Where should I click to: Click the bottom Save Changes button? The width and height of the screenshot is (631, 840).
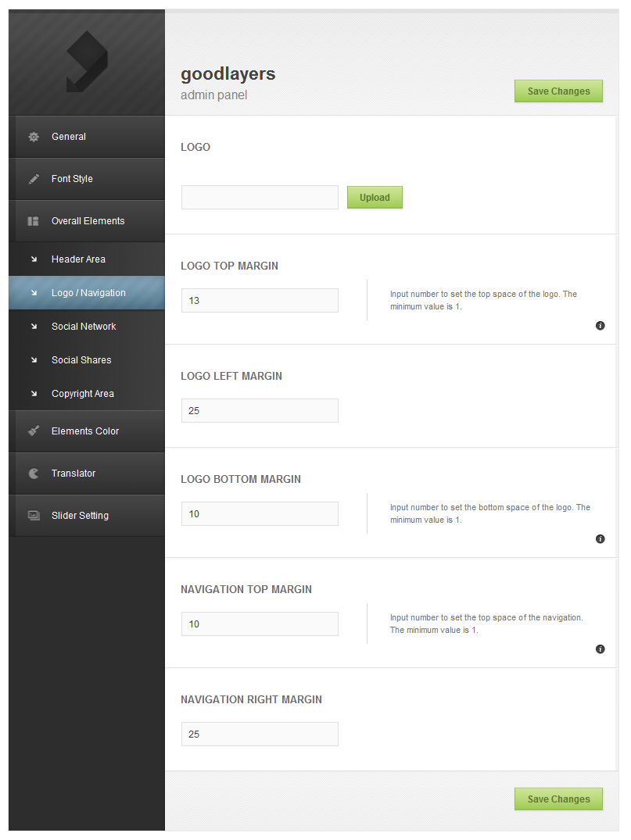pos(558,799)
